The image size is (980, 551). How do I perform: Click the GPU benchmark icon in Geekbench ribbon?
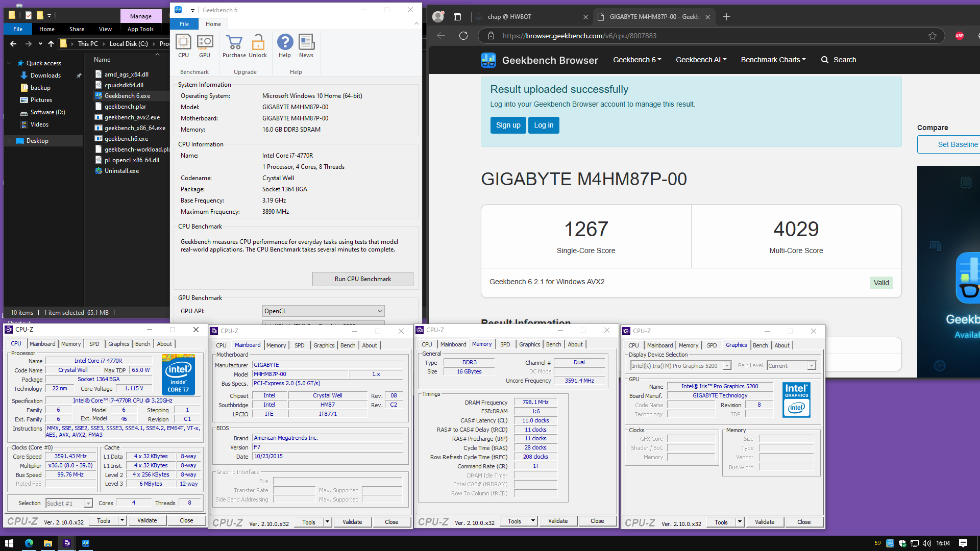pyautogui.click(x=205, y=46)
